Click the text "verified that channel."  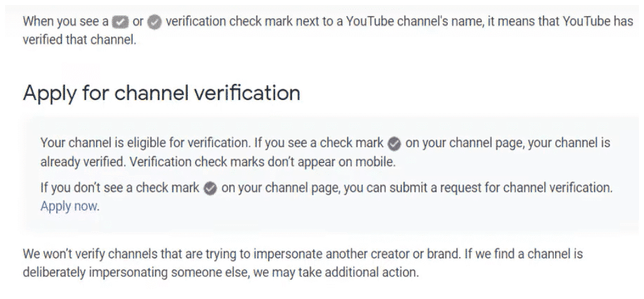click(x=80, y=41)
